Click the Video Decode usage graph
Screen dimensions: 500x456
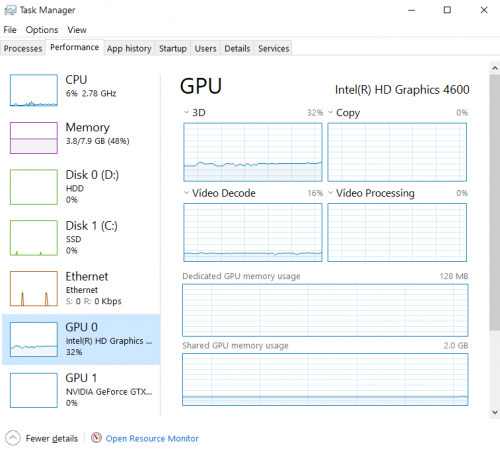[x=253, y=232]
